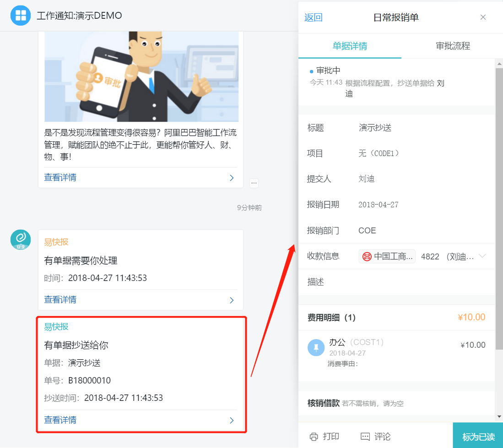Screen dimensions: 503x448
Task: Click the 审批中 status label
Action: 328,70
